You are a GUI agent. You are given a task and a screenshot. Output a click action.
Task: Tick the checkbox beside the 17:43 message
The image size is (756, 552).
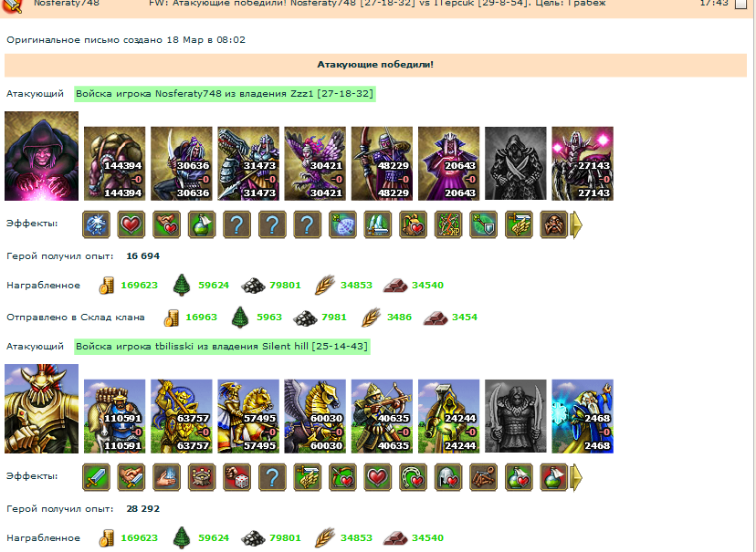tap(740, 4)
